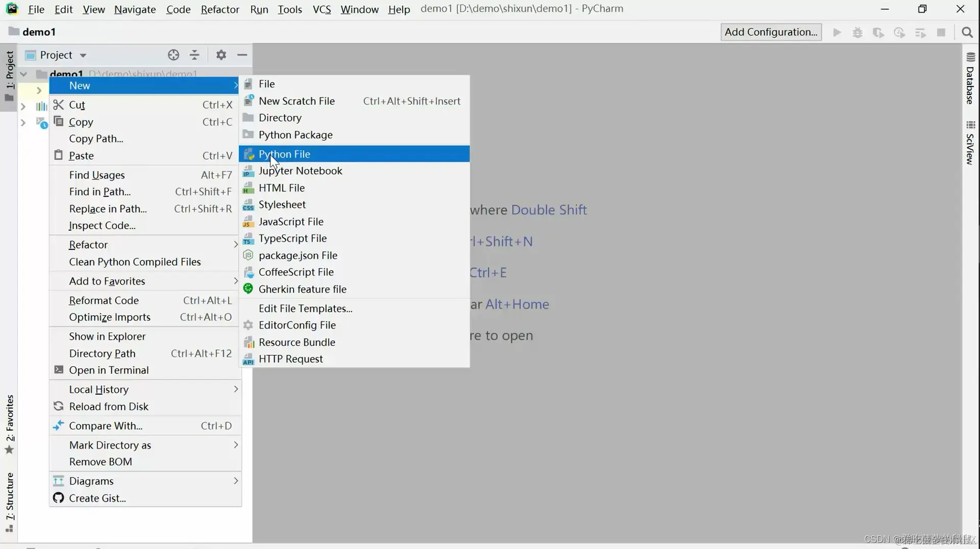Expand Local History submenu
Screen dimensions: 980x549
click(x=145, y=390)
